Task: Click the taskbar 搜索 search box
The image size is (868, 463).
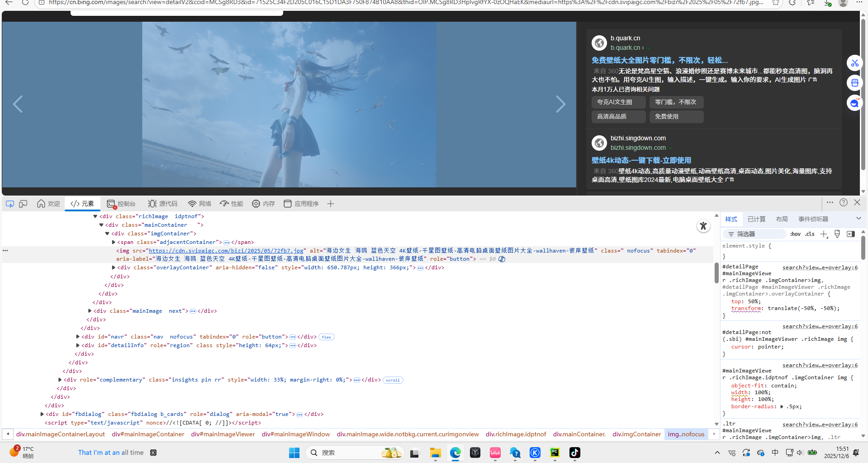Action: click(354, 453)
